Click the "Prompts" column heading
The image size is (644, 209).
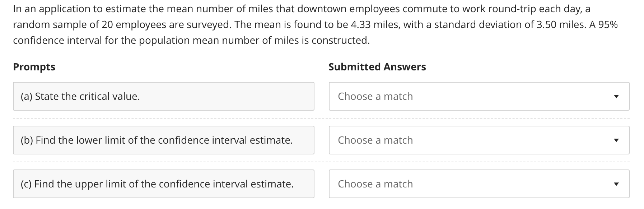pos(34,67)
